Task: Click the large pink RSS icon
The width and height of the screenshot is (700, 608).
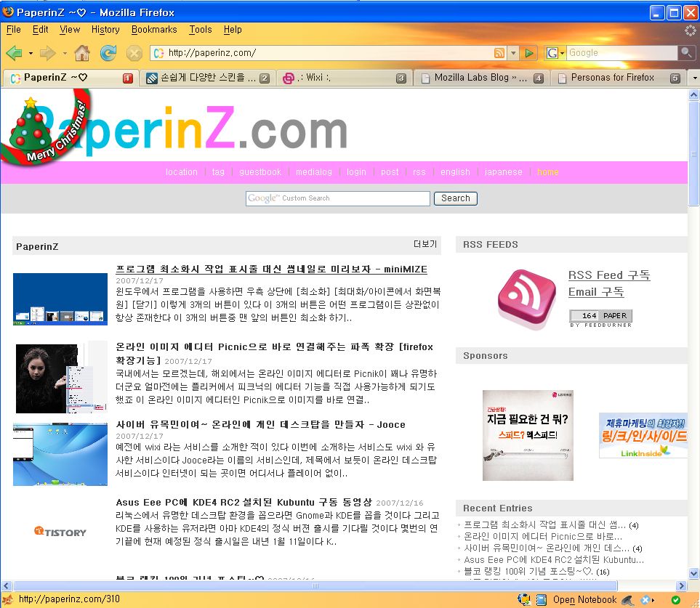Action: tap(527, 298)
